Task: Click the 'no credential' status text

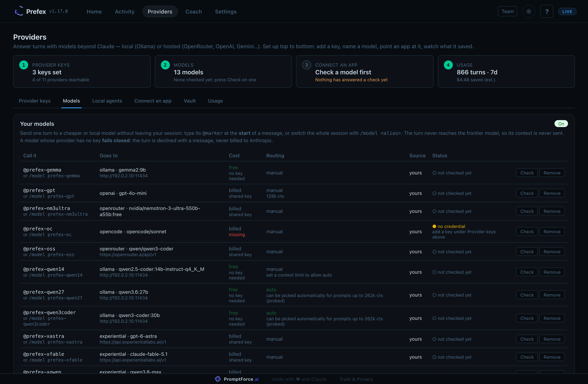Action: click(451, 226)
